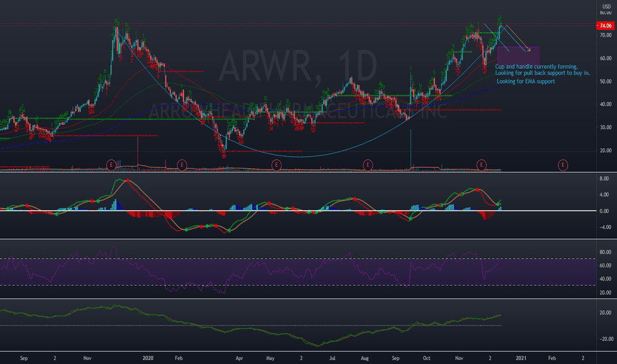Select the earnings E marker above May 2020
The height and width of the screenshot is (364, 617).
coord(277,165)
